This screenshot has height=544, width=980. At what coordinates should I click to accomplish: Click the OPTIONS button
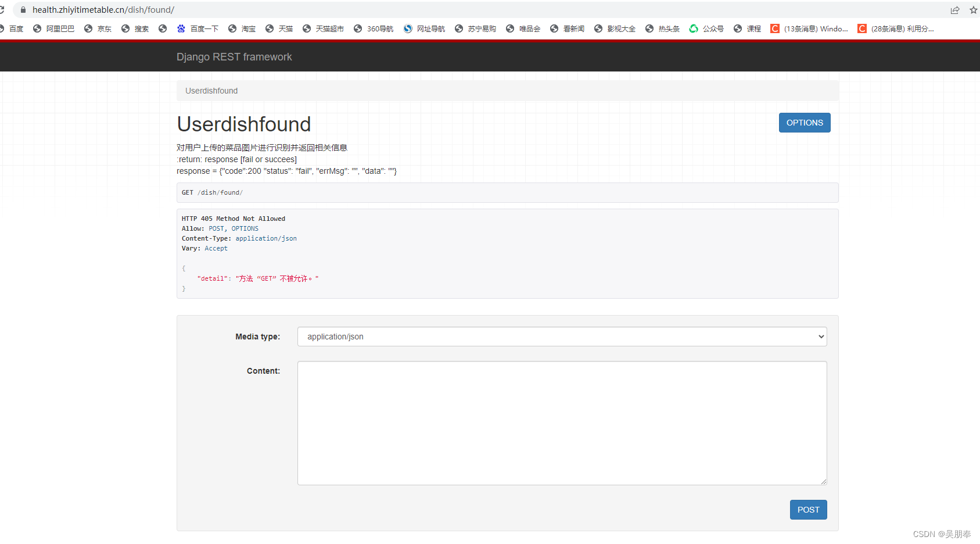(805, 123)
